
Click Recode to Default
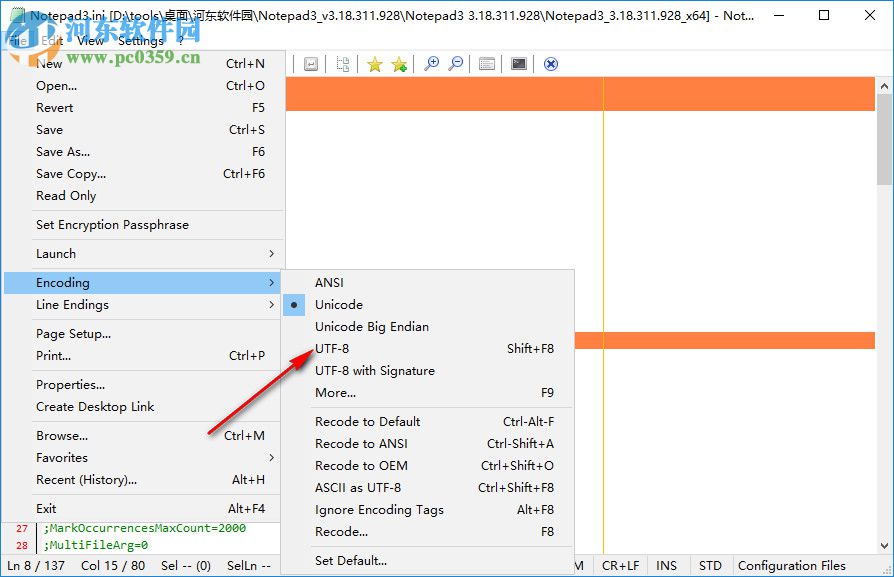tap(428, 421)
